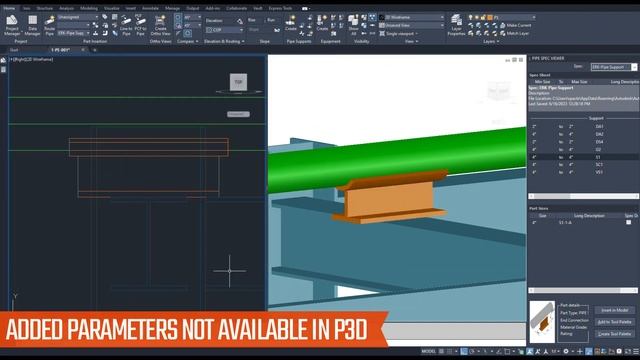
Task: Toggle the compass on/off icon
Action: click(178, 18)
